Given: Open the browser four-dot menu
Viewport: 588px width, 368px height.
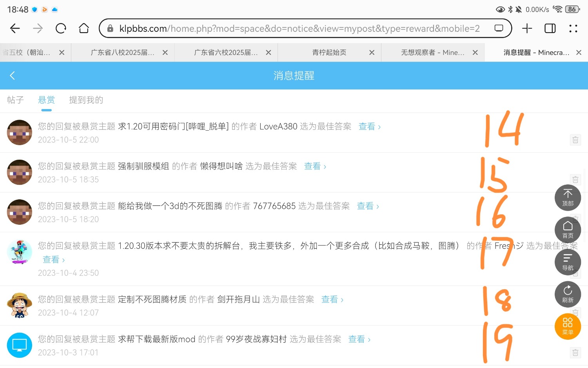Looking at the screenshot, I should 573,28.
